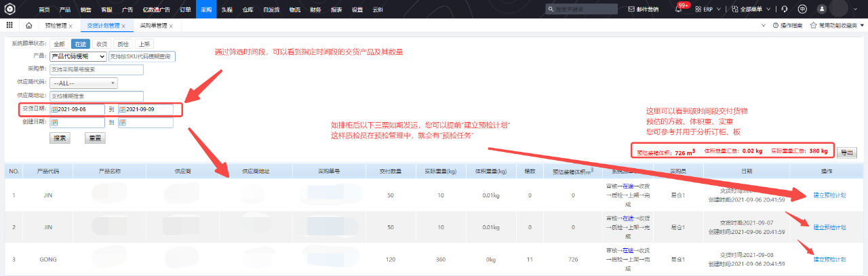
Task: Open calendar icon for creation start date
Action: [x=54, y=123]
